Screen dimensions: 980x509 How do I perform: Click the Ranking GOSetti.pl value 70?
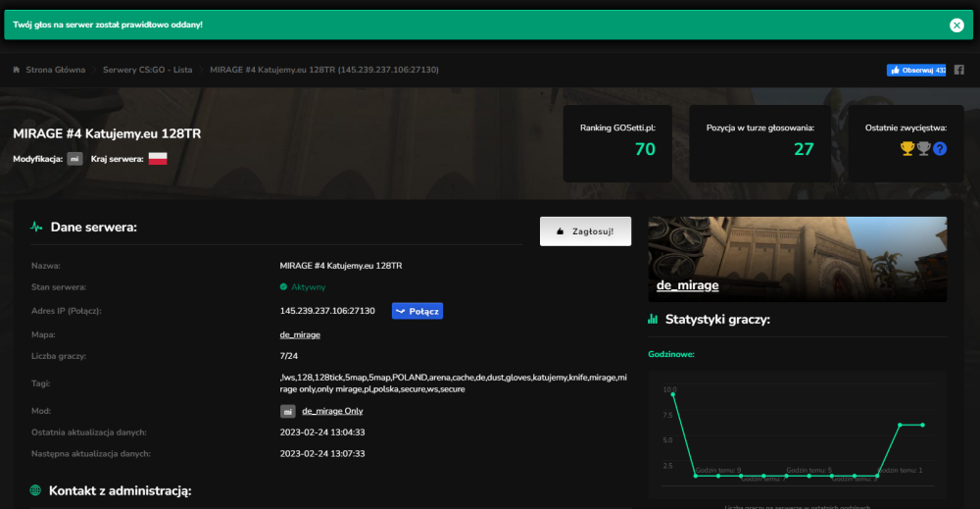point(645,149)
